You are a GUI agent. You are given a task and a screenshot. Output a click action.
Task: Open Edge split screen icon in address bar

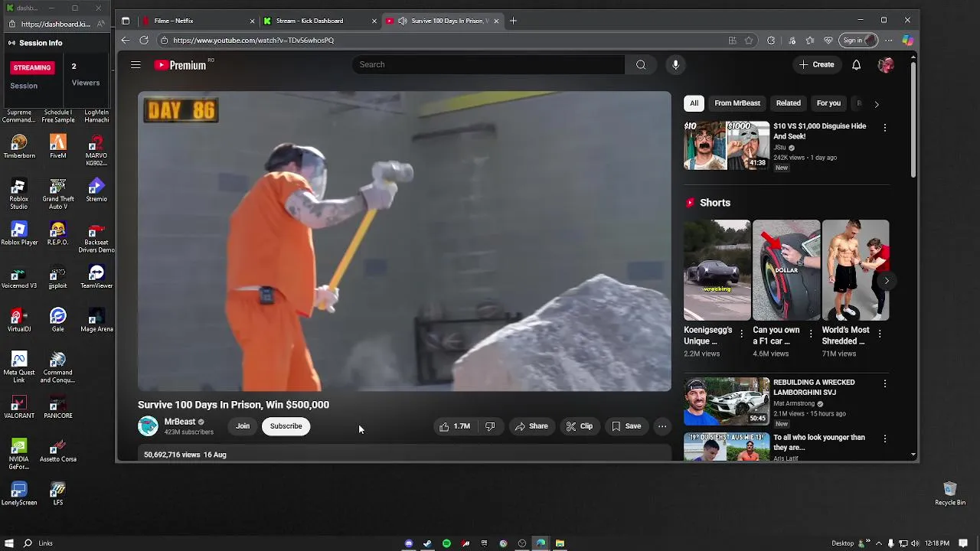tap(733, 41)
